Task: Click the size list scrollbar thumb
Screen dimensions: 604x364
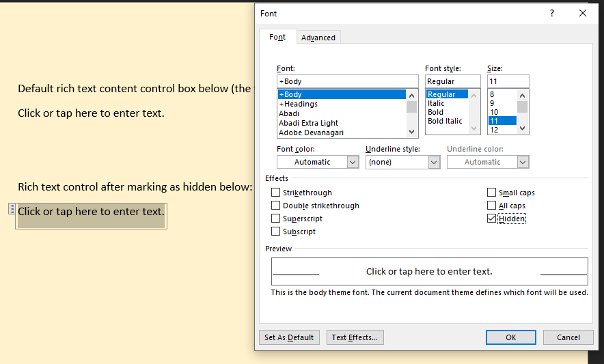Action: [x=522, y=107]
